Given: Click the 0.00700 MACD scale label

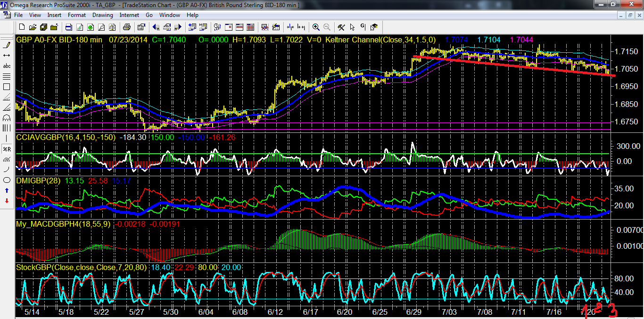Looking at the screenshot, I should pyautogui.click(x=629, y=230).
